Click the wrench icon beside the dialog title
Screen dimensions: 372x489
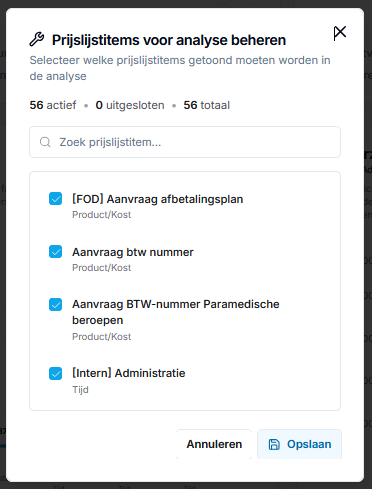tap(37, 39)
